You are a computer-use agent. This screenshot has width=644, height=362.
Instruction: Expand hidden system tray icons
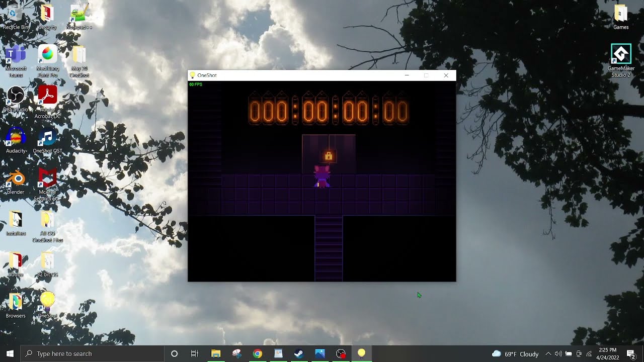(x=548, y=353)
